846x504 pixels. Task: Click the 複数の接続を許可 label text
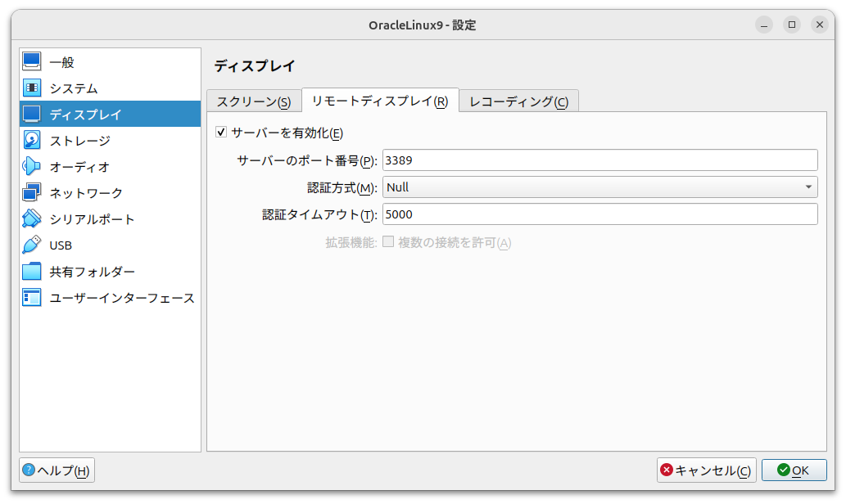click(455, 242)
